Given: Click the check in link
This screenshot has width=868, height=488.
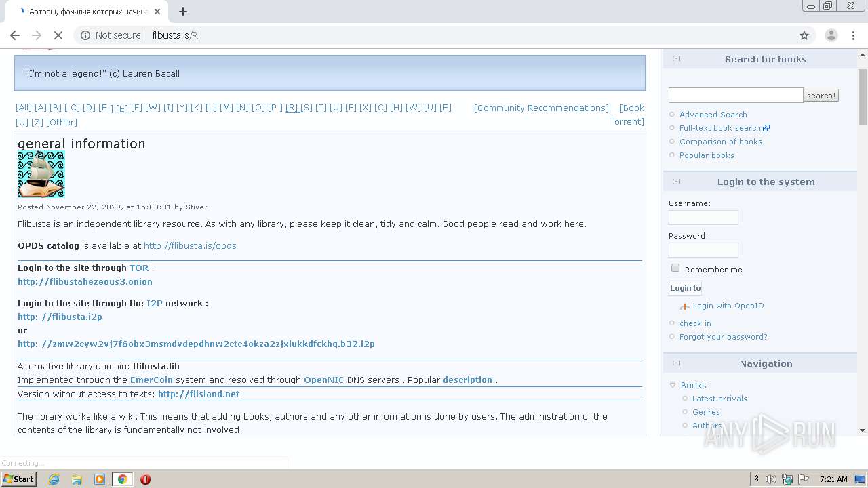Looking at the screenshot, I should 695,323.
